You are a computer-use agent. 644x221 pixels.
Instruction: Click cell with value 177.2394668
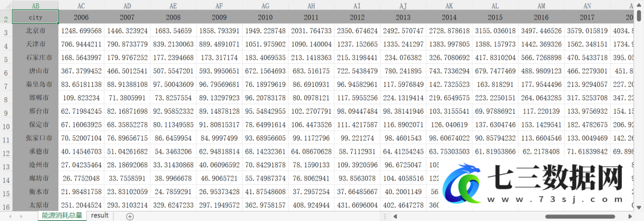click(x=174, y=58)
